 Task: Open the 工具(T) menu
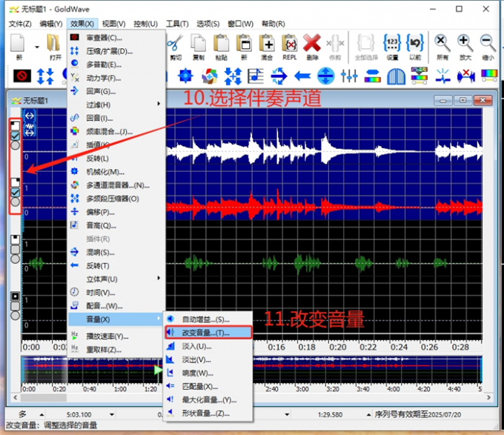click(177, 24)
